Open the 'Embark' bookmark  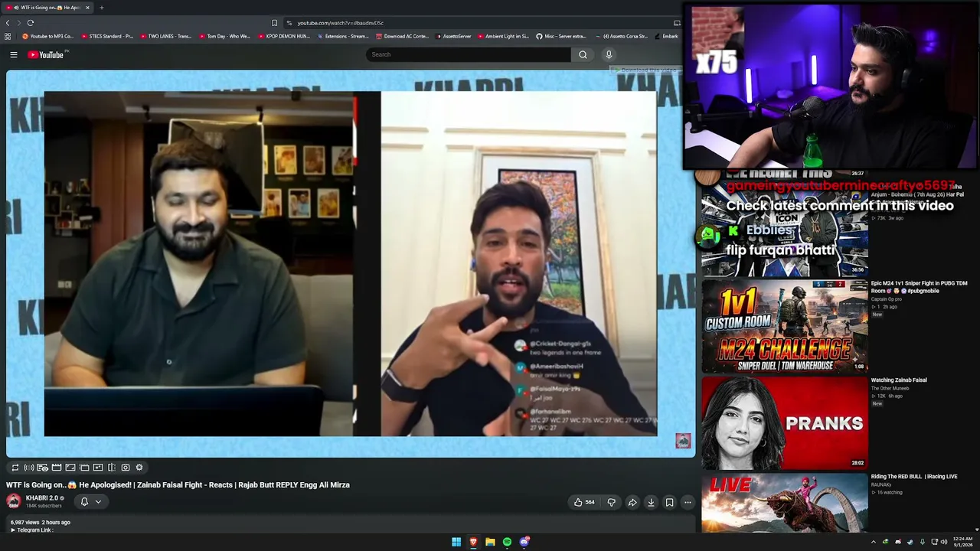[666, 36]
